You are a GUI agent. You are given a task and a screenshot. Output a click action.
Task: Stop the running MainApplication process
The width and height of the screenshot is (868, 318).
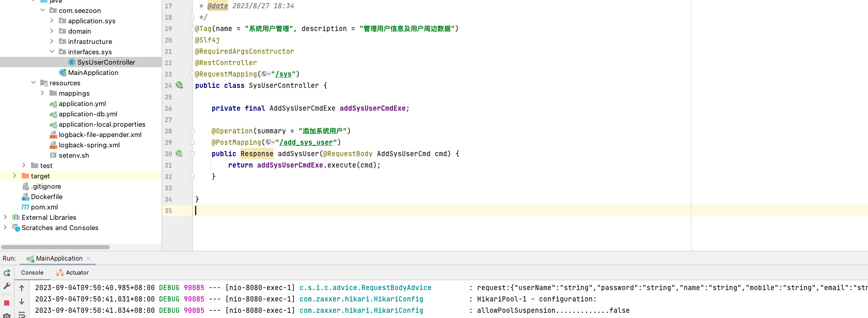(7, 303)
